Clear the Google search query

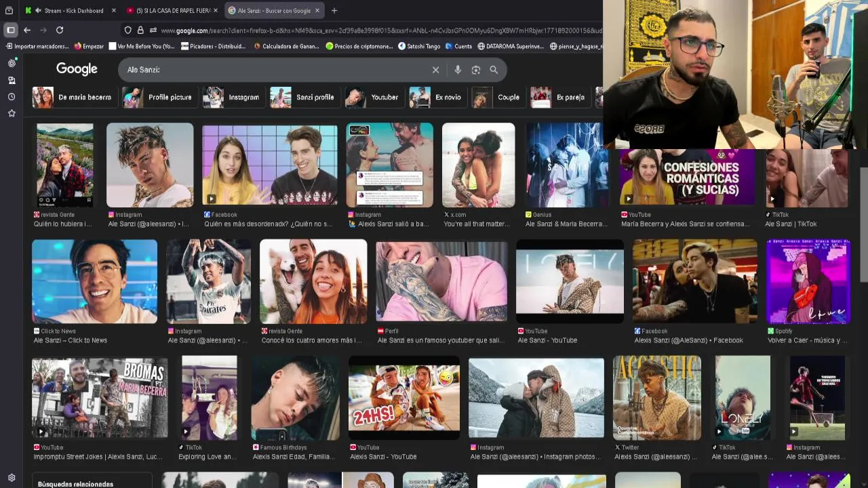click(x=435, y=70)
